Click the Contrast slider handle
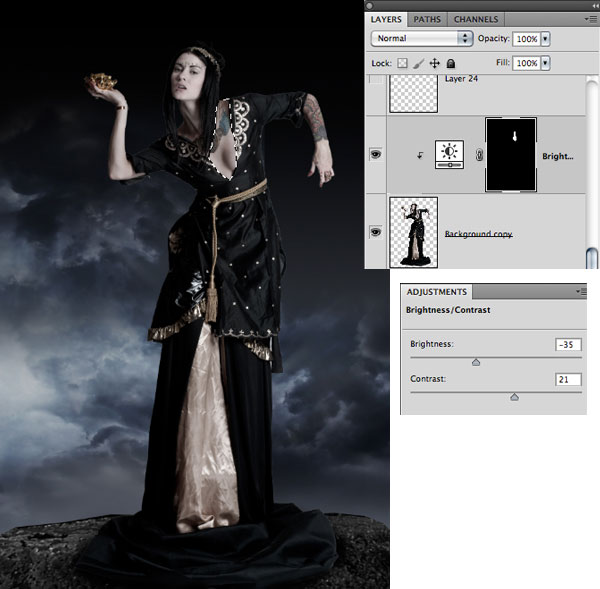600x589 pixels. click(x=514, y=397)
